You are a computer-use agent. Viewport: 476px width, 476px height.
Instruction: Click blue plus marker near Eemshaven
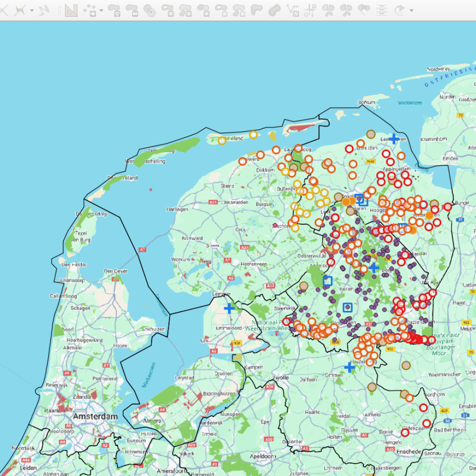coord(394,139)
